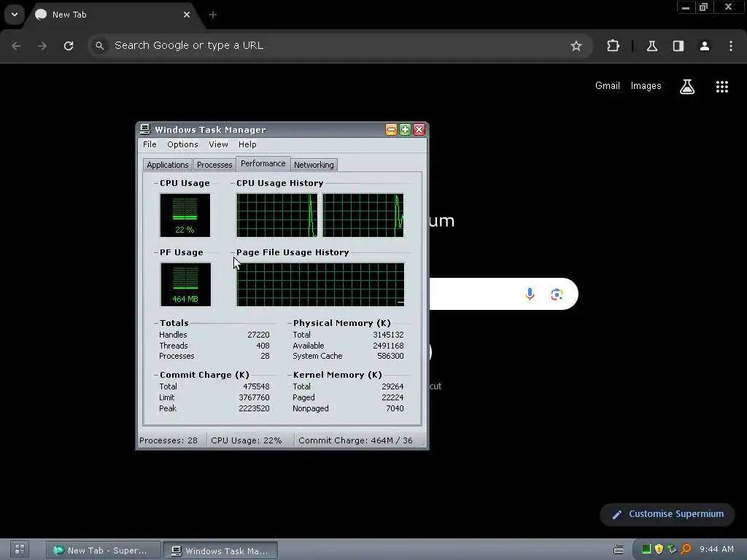Click Kernel Memory Total 29264

coord(392,386)
